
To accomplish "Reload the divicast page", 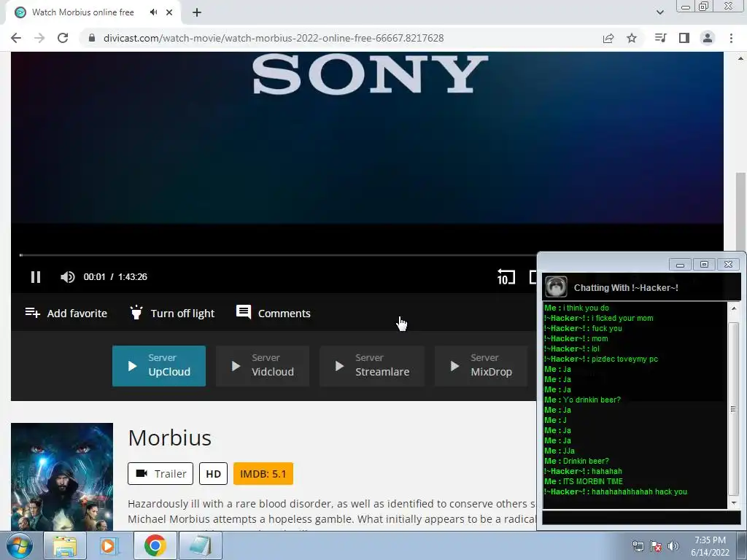I will (63, 38).
